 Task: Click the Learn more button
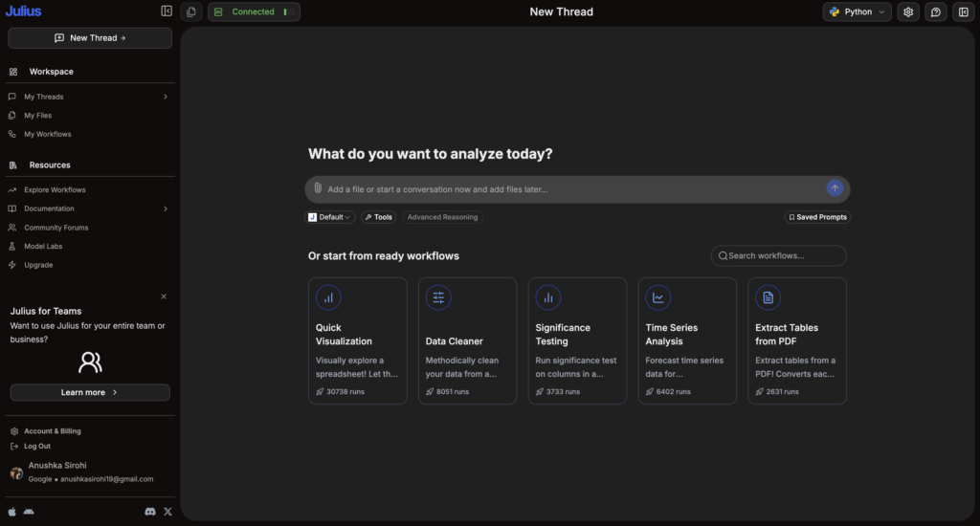coord(90,392)
